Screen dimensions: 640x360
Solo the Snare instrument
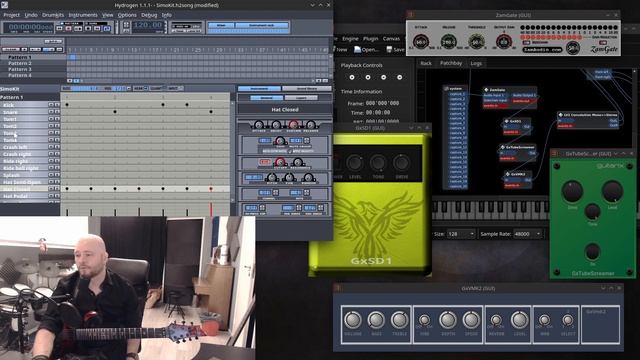[x=57, y=112]
